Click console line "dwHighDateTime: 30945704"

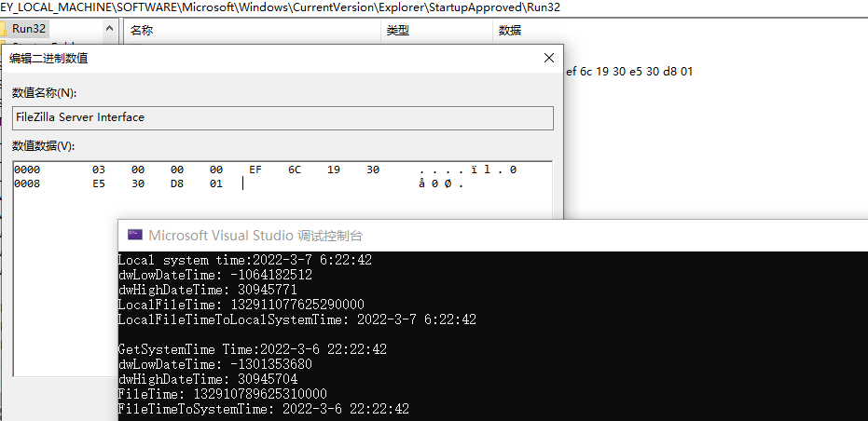coord(208,379)
